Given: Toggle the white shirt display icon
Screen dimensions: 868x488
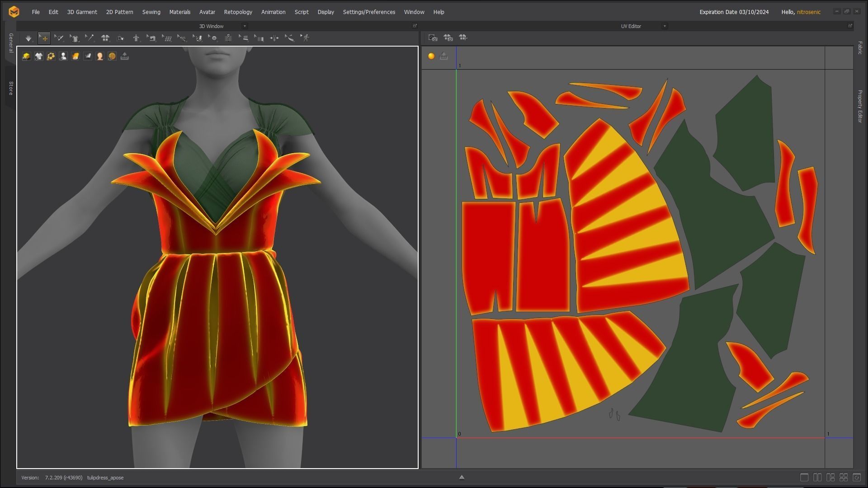Looking at the screenshot, I should coord(39,56).
